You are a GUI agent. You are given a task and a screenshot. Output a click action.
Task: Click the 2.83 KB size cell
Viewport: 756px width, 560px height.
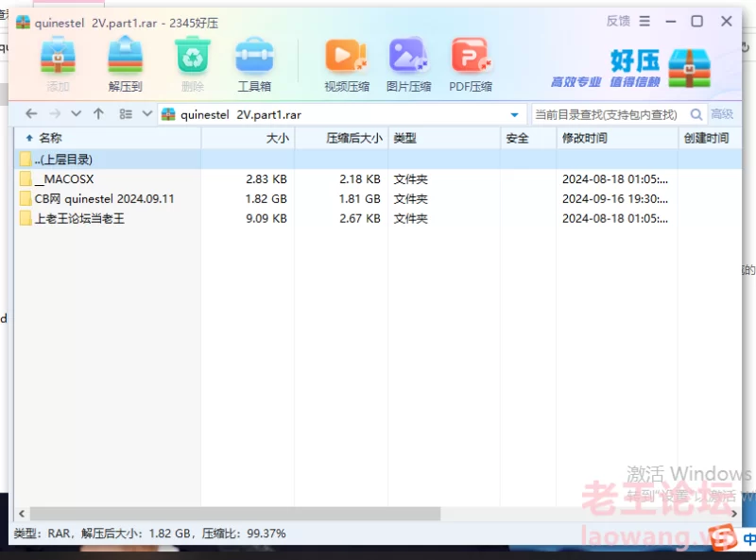pyautogui.click(x=266, y=178)
